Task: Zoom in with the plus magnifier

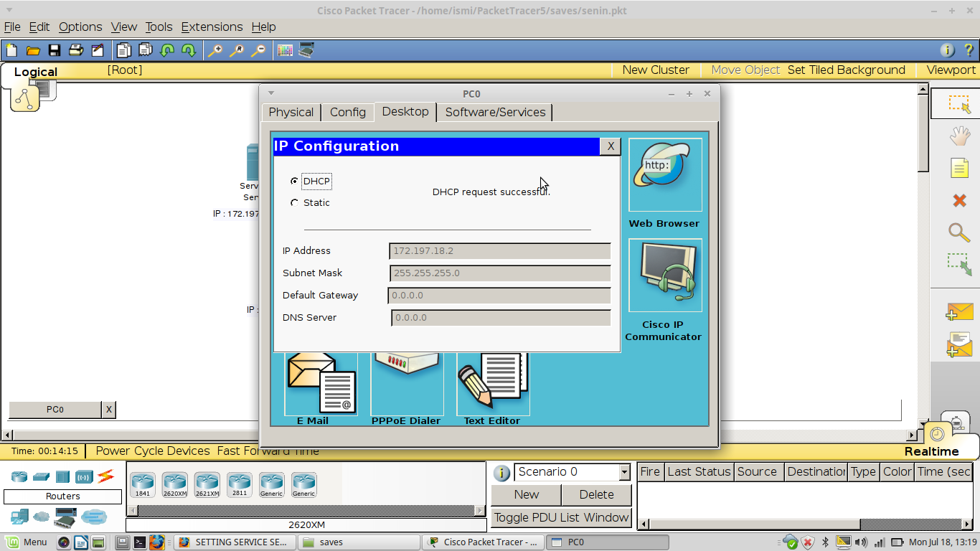Action: point(215,50)
